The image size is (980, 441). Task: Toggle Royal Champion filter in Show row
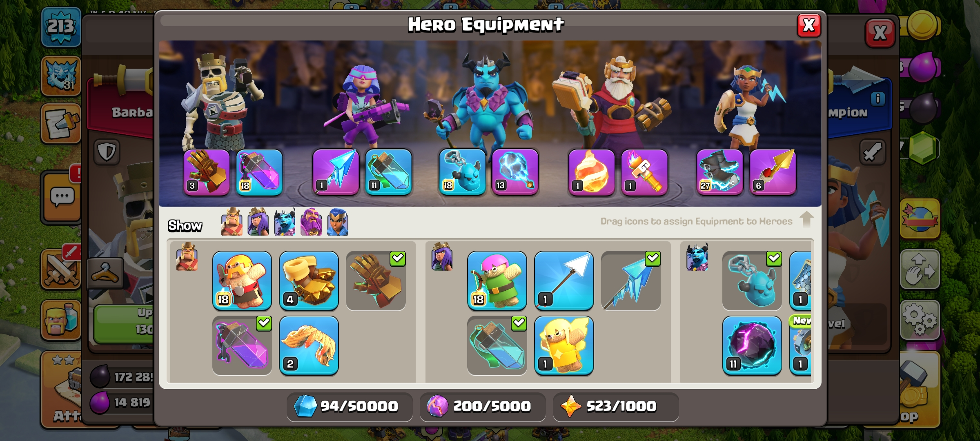[x=338, y=222]
